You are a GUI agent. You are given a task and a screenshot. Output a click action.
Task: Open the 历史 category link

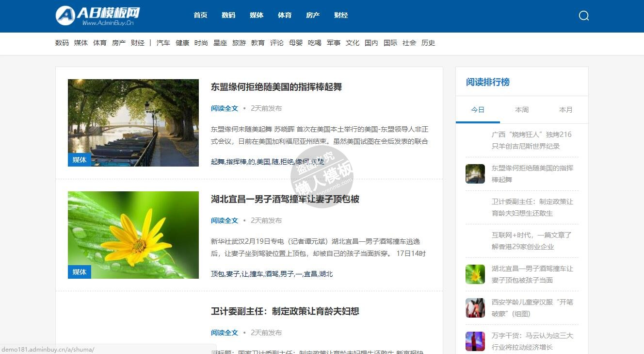(428, 43)
